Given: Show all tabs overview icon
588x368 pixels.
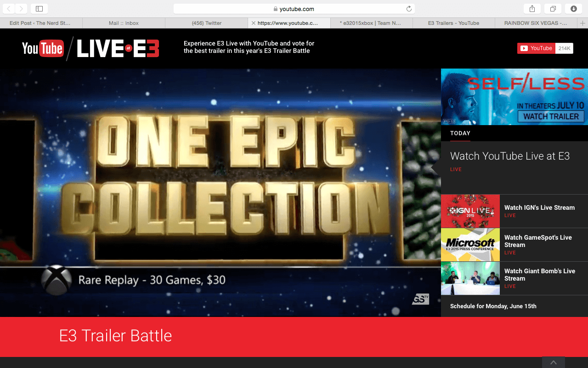Looking at the screenshot, I should click(553, 9).
